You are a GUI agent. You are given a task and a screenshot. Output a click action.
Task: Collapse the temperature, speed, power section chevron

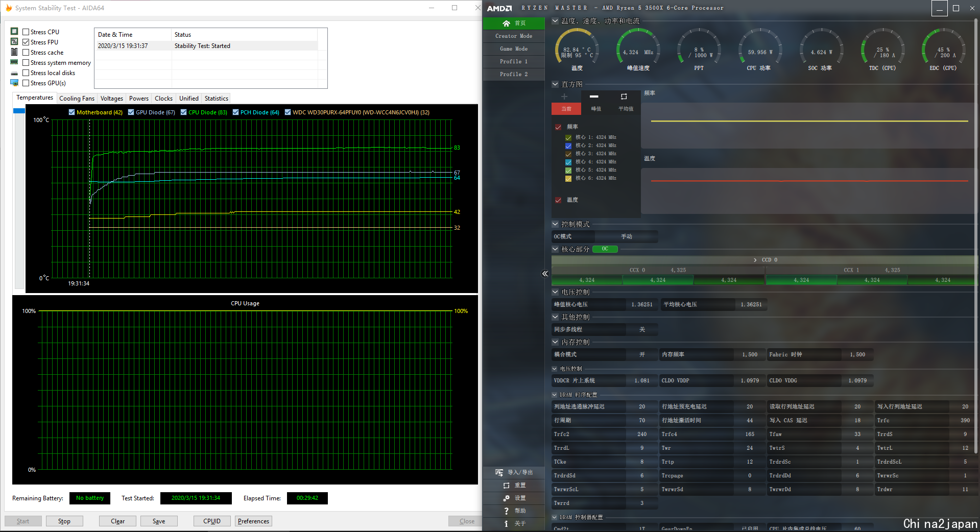555,21
